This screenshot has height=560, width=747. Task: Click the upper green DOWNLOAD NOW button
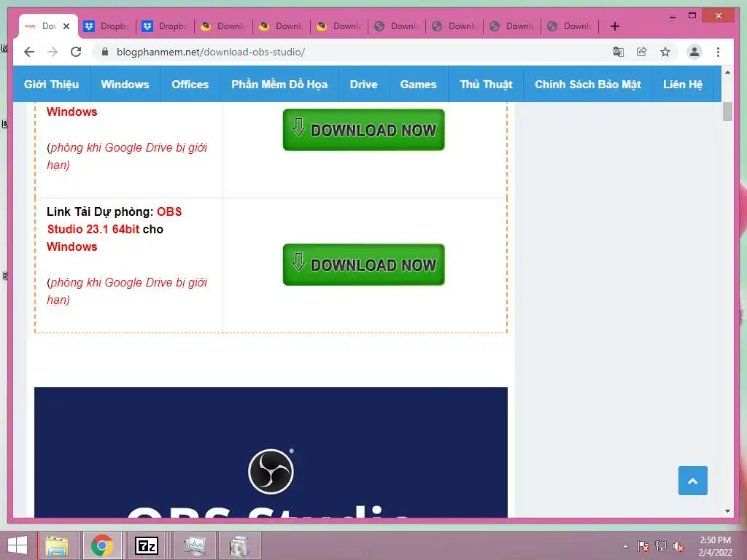363,130
